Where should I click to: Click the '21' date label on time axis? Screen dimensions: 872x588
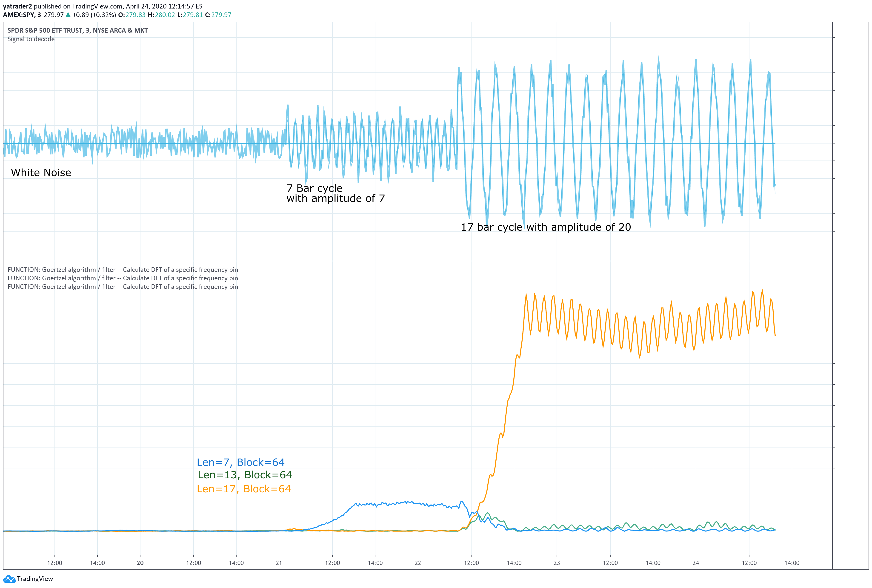tap(279, 563)
